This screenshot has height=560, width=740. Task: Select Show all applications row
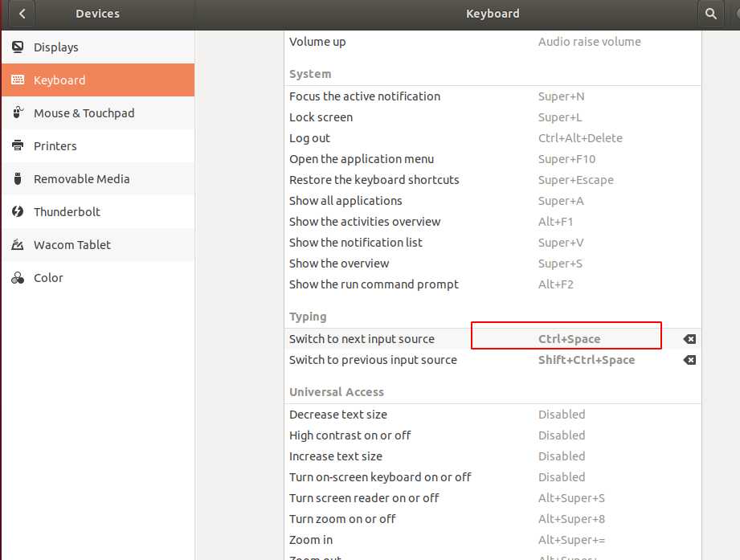coord(493,201)
